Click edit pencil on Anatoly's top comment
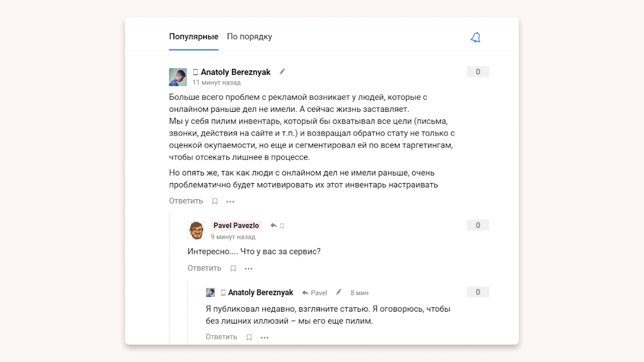The width and height of the screenshot is (644, 362). pos(282,72)
